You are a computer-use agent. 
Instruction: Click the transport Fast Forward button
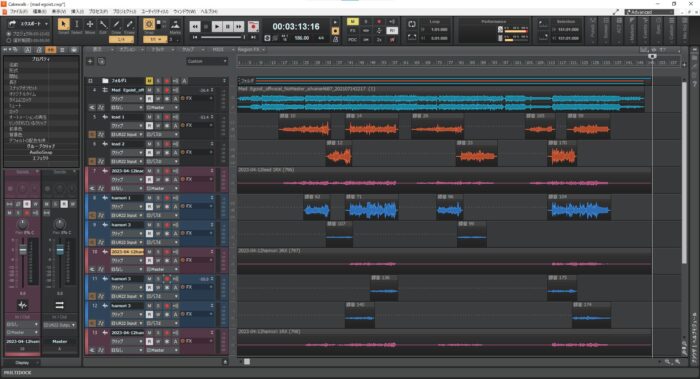239,27
